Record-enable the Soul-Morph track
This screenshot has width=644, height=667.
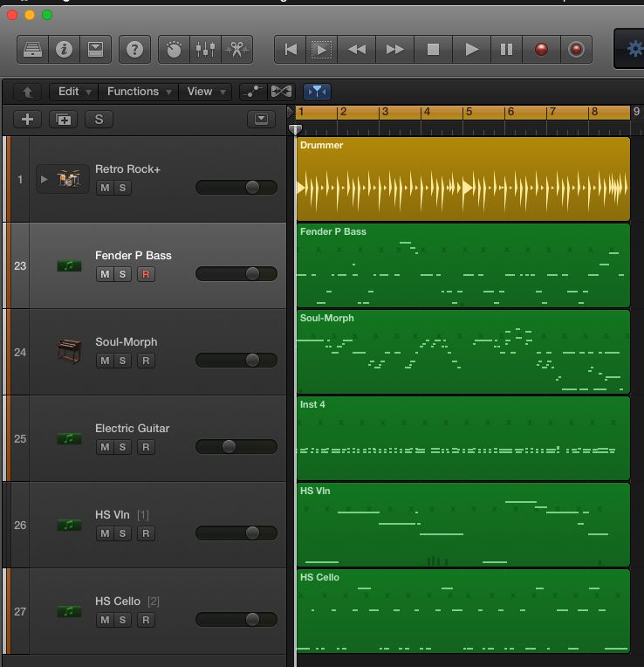146,361
